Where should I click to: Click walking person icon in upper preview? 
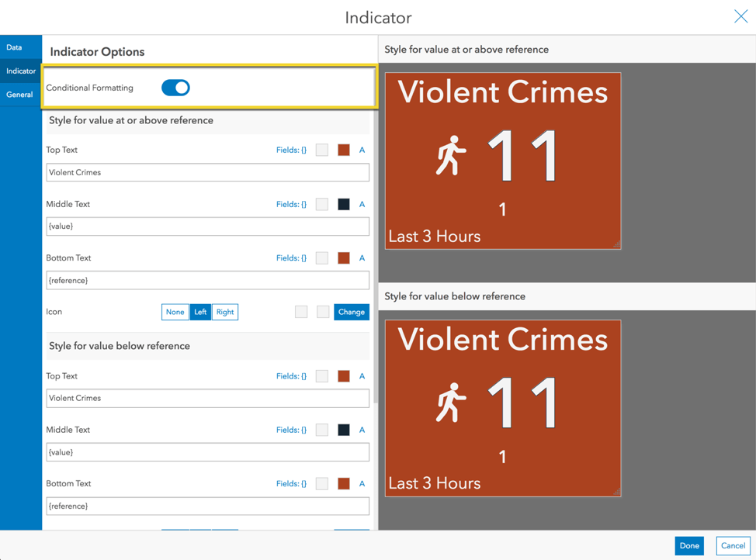coord(451,156)
